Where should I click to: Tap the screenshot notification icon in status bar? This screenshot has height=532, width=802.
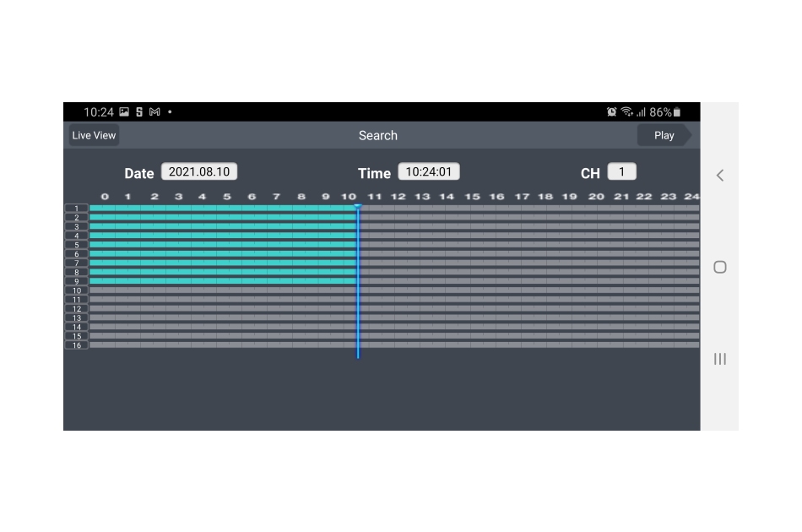tap(122, 111)
